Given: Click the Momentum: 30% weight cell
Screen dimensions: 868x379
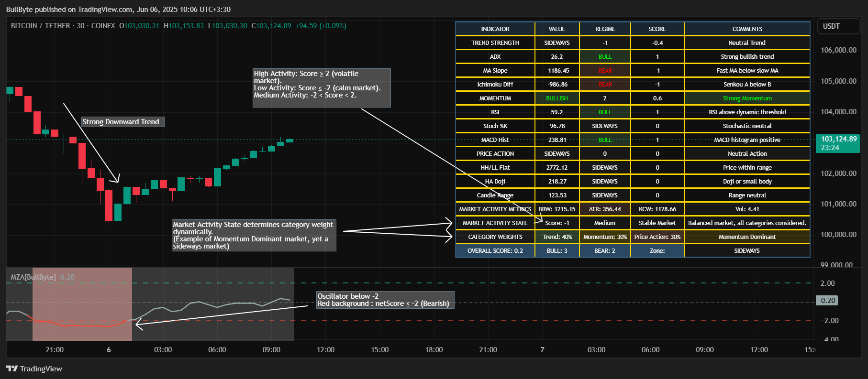Looking at the screenshot, I should 605,237.
